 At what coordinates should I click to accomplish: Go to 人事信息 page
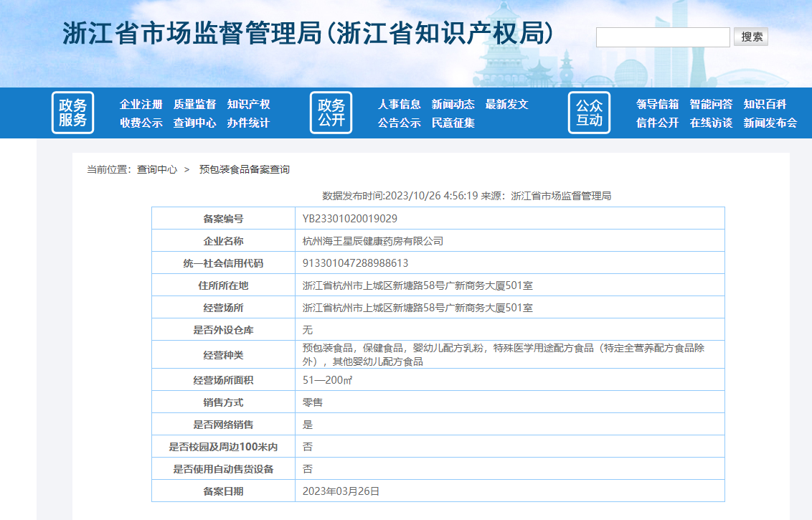[x=399, y=104]
